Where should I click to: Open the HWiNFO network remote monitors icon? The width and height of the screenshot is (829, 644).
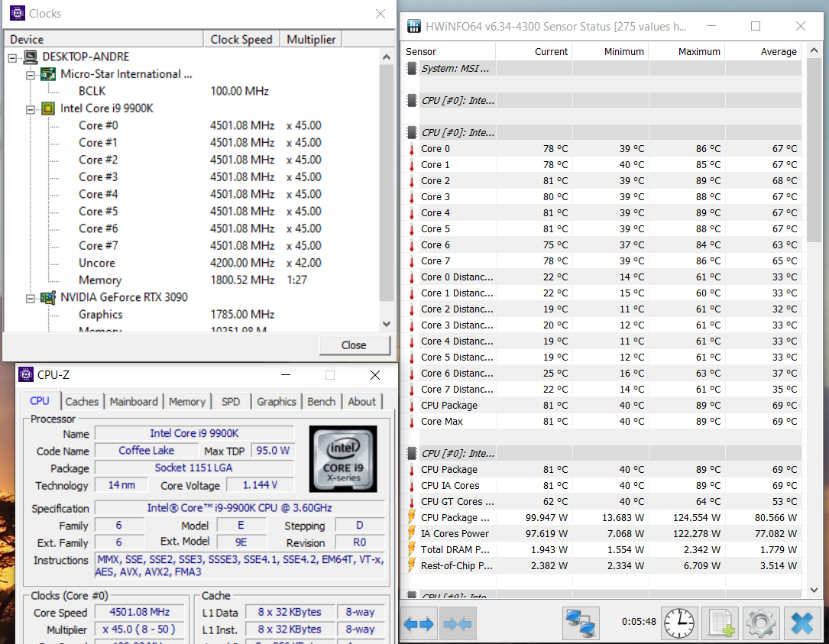[x=580, y=624]
